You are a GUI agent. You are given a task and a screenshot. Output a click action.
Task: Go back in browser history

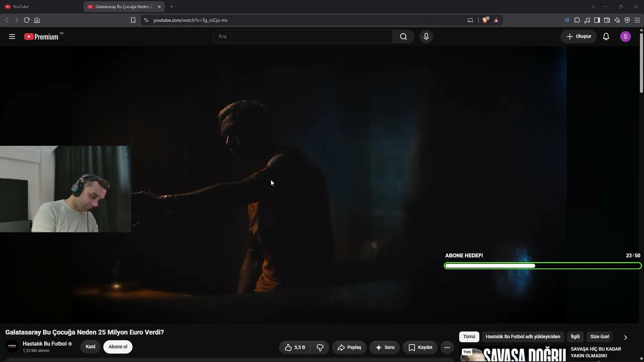click(x=7, y=20)
